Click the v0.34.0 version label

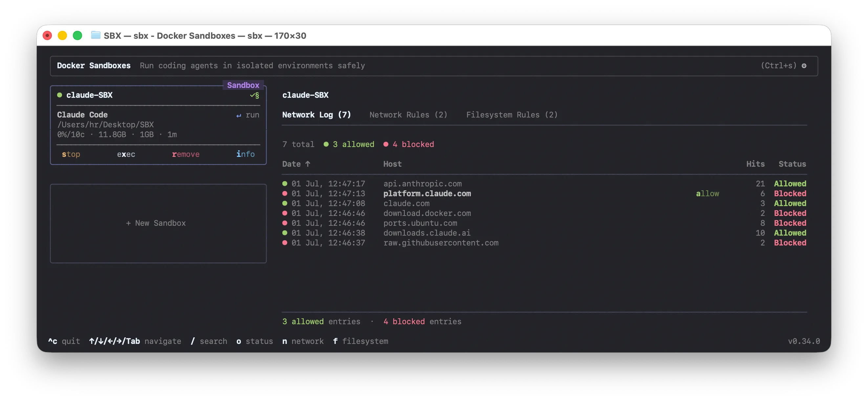(x=804, y=341)
